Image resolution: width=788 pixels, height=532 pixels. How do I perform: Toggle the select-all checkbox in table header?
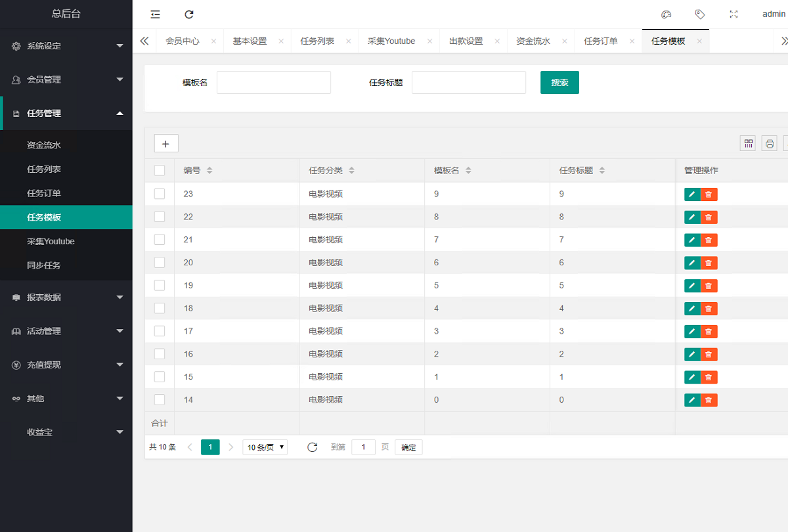[x=160, y=171]
